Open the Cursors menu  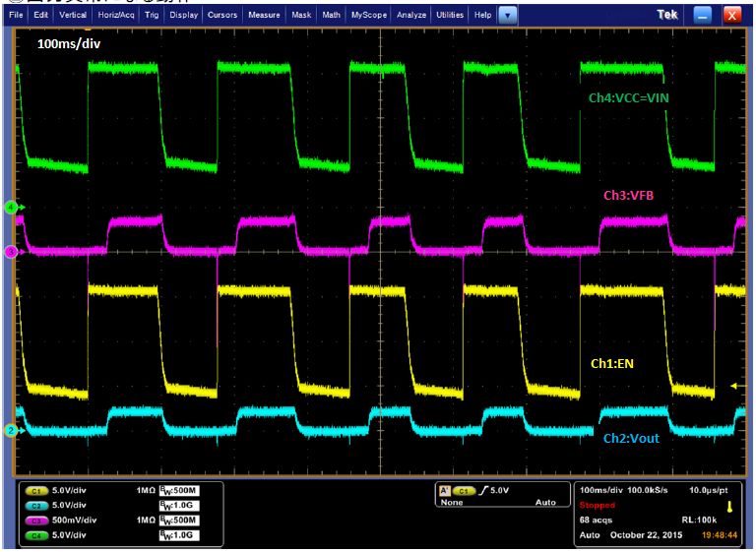point(222,15)
